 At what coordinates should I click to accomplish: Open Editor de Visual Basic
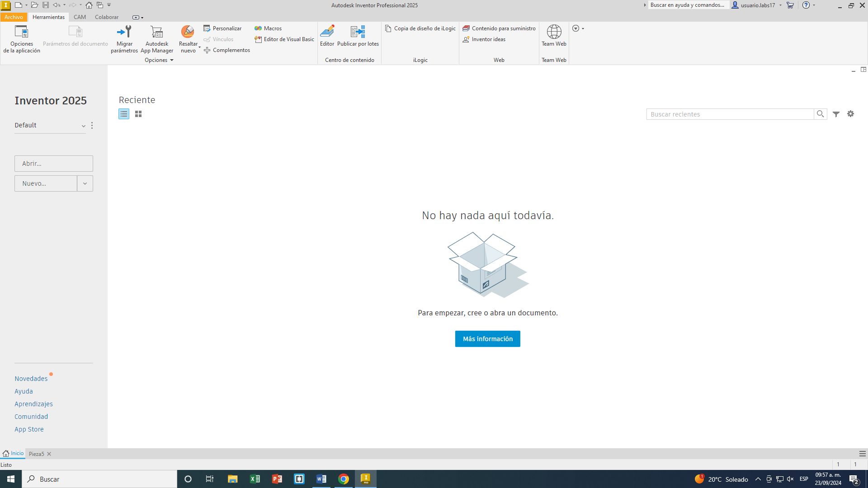(284, 39)
